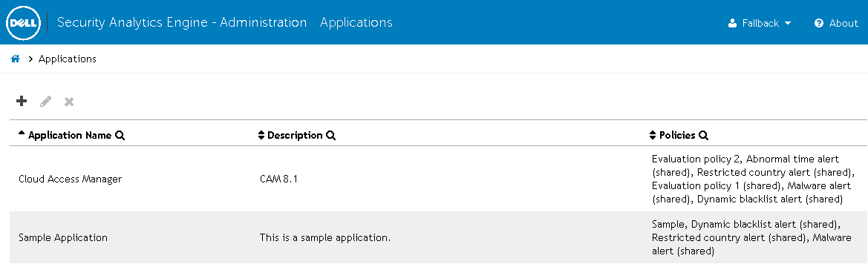Click the Dell logo in header
Viewport: 868px width, 267px height.
23,23
